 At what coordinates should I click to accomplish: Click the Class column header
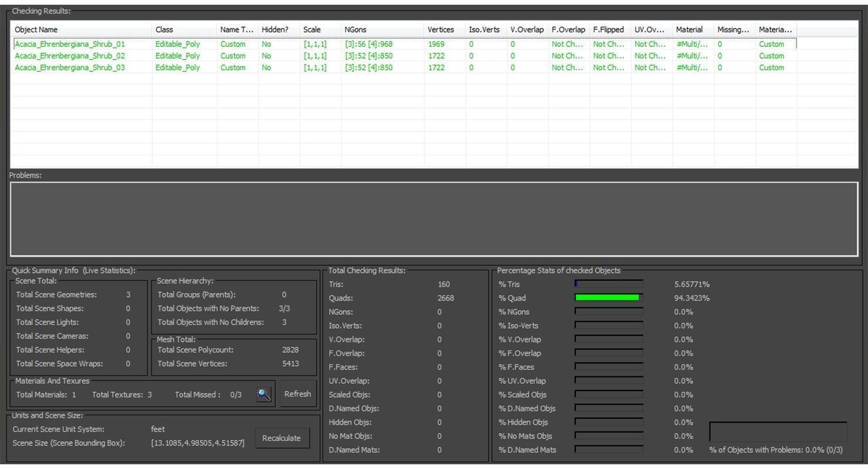[x=184, y=29]
